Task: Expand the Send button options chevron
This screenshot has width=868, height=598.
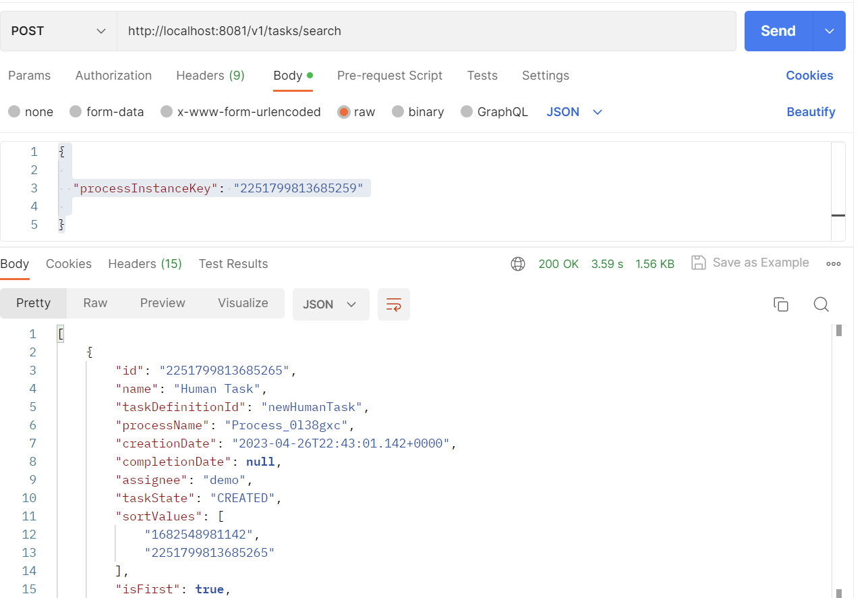Action: pos(829,30)
